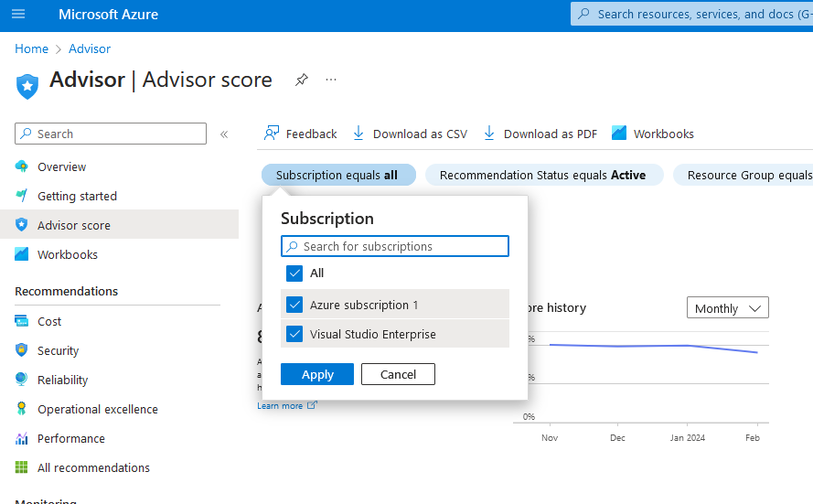Click the Feedback icon in toolbar

[272, 134]
